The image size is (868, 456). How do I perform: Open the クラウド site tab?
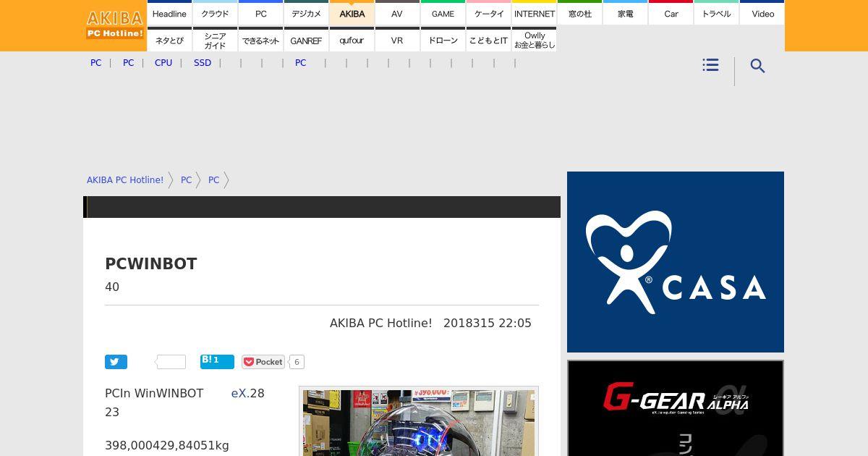(215, 14)
